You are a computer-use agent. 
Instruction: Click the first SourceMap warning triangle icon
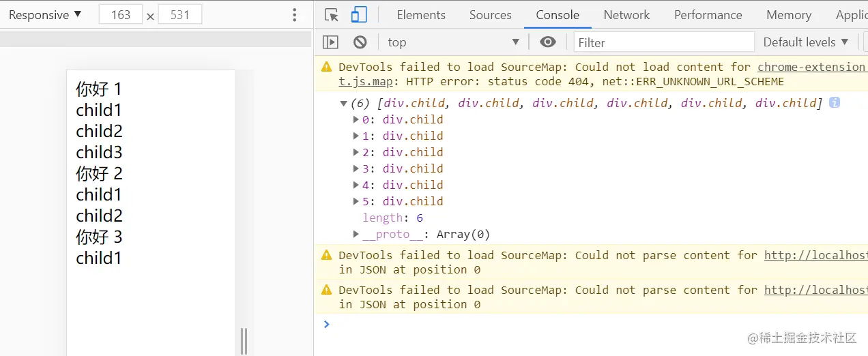point(326,67)
